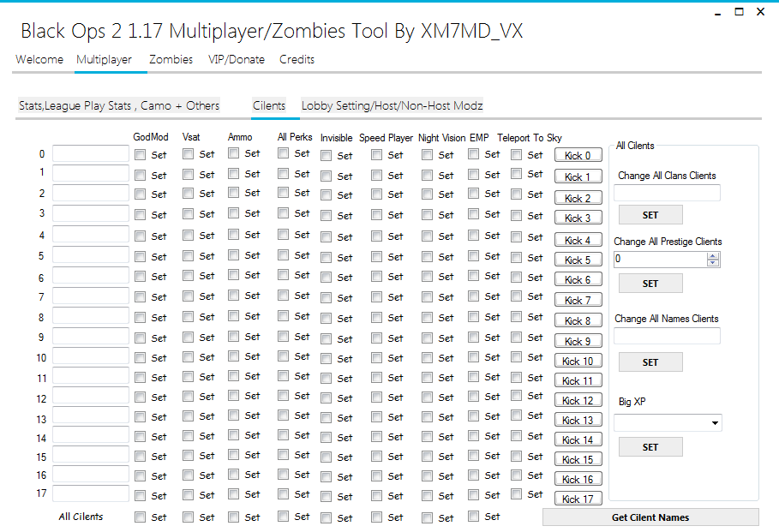The height and width of the screenshot is (532, 779).
Task: Select the Cilents sub-tab
Action: pos(269,106)
